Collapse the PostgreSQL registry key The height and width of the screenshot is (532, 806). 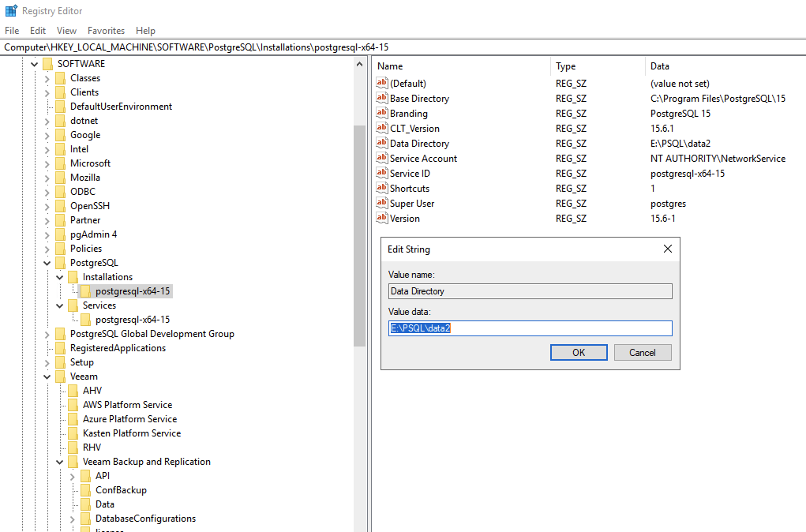pos(46,262)
